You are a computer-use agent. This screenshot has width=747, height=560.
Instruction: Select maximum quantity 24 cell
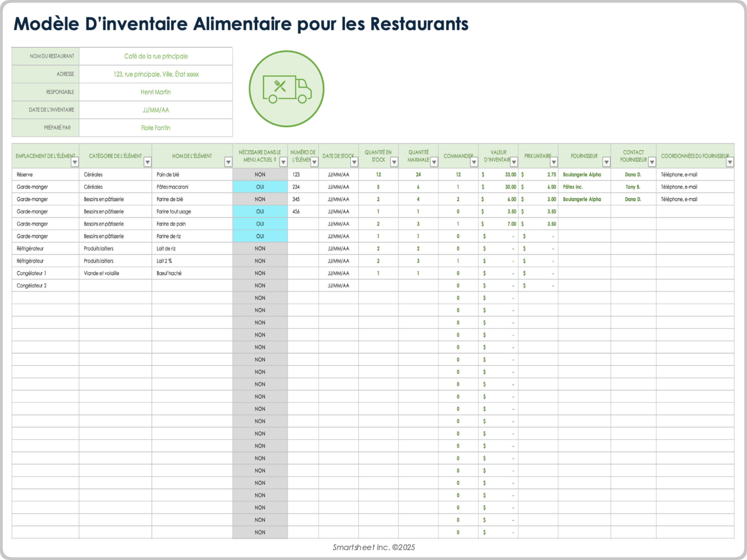418,175
